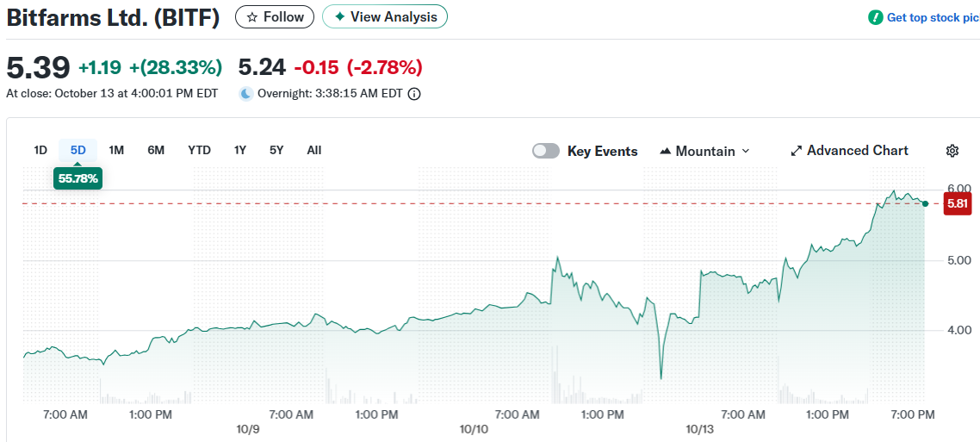Click the chart settings gear icon
Image resolution: width=980 pixels, height=442 pixels.
(x=952, y=151)
